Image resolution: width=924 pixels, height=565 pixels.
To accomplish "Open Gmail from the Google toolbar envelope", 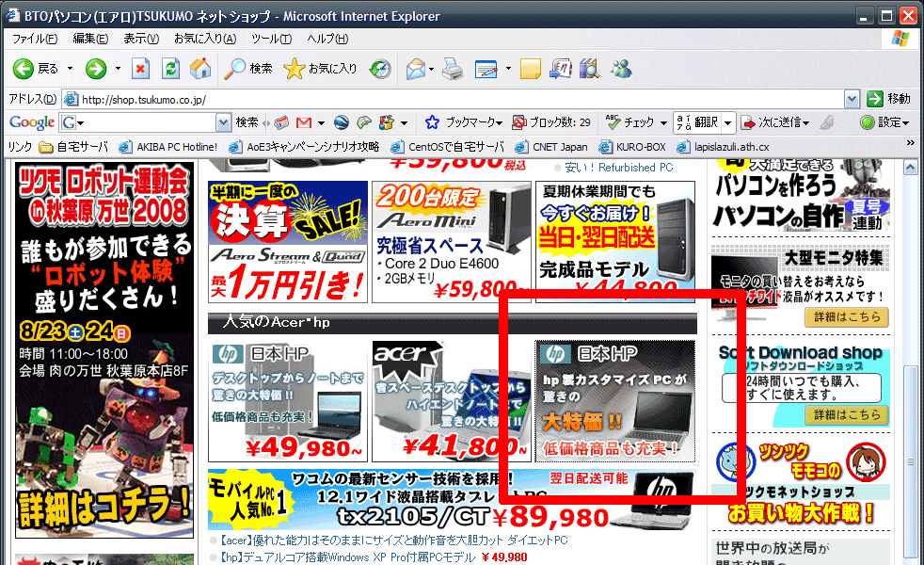I will point(304,122).
